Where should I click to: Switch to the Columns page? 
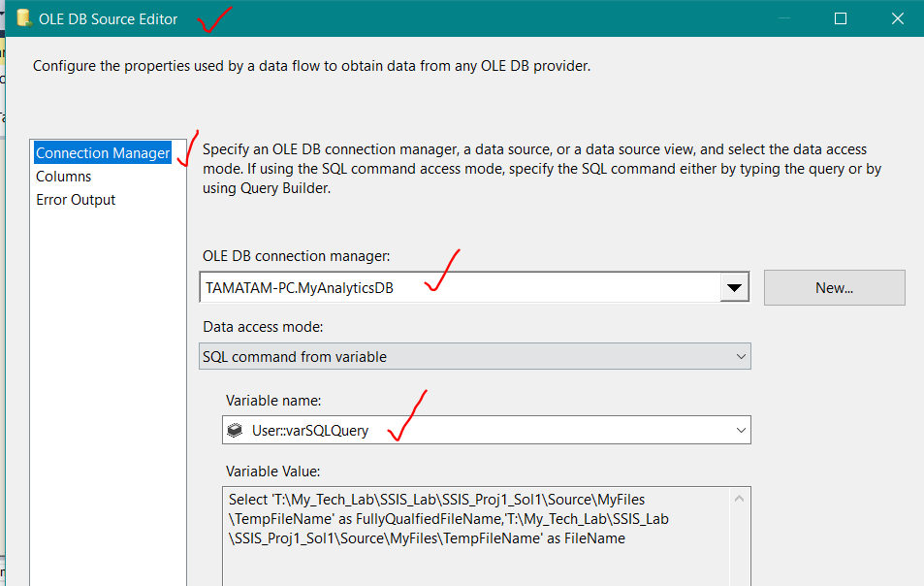(x=63, y=177)
